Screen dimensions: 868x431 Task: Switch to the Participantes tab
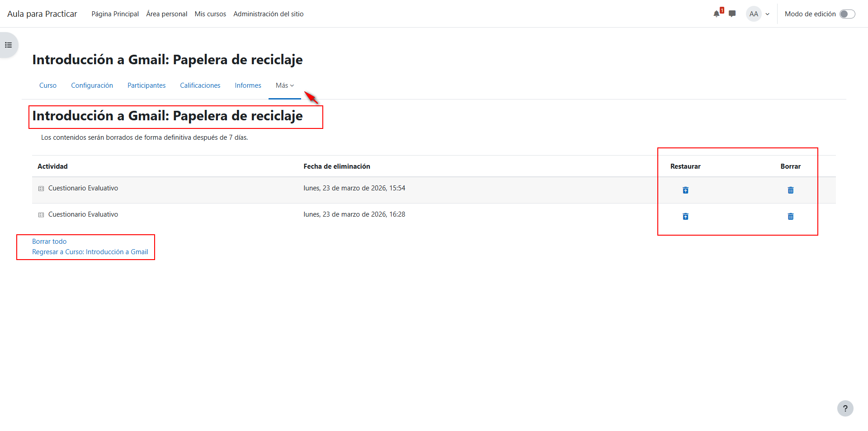(x=146, y=85)
